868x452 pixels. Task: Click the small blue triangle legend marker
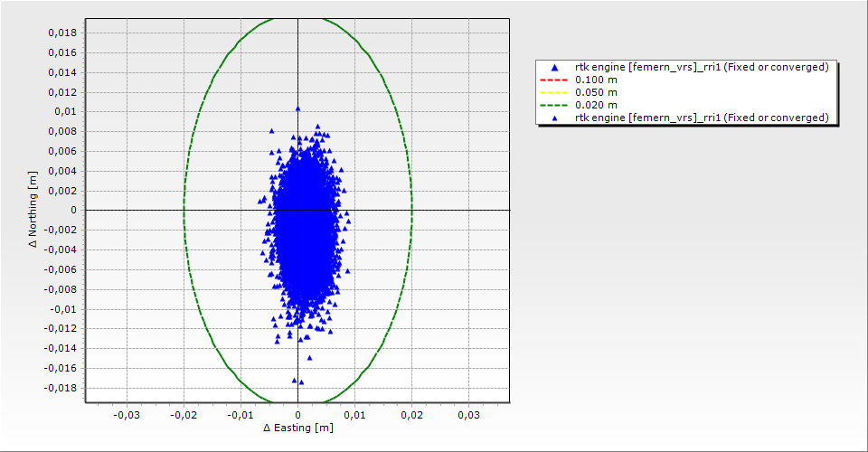click(553, 118)
